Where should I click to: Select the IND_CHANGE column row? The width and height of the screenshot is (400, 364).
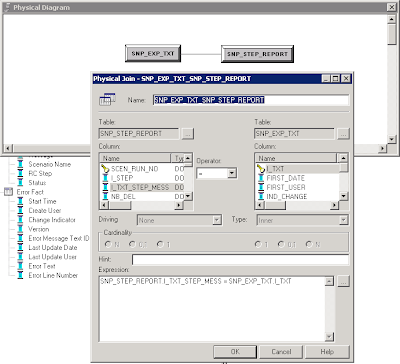(x=298, y=197)
